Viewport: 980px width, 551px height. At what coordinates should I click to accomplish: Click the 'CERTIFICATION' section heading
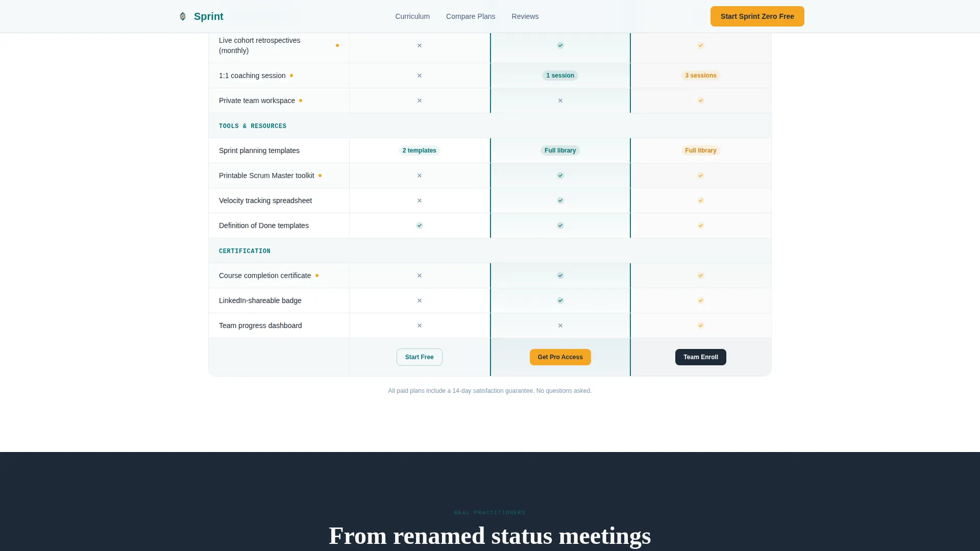pyautogui.click(x=245, y=251)
